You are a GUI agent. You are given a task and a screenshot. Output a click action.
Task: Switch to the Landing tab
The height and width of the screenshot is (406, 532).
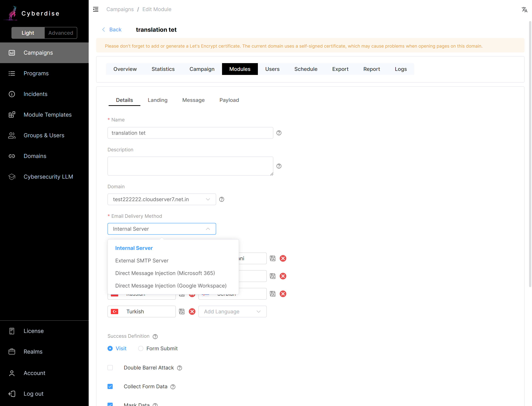click(x=158, y=100)
